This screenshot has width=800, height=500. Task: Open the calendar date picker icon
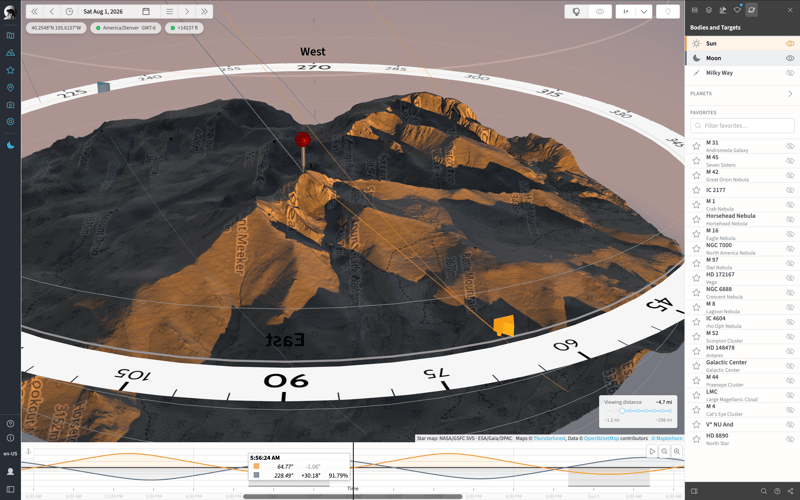(146, 11)
